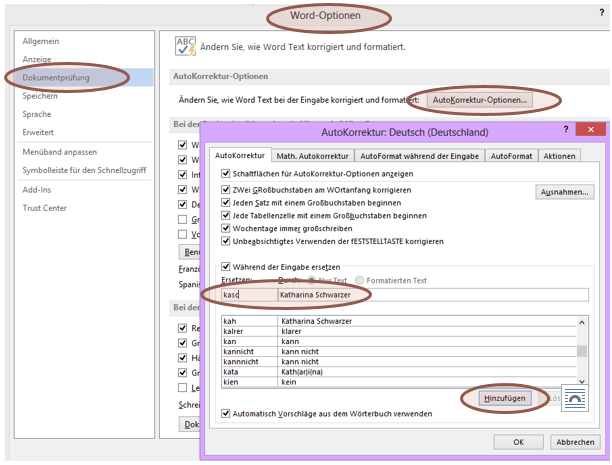The image size is (612, 465).
Task: Open the 'Ausnahmen...' exceptions button
Action: pyautogui.click(x=565, y=191)
